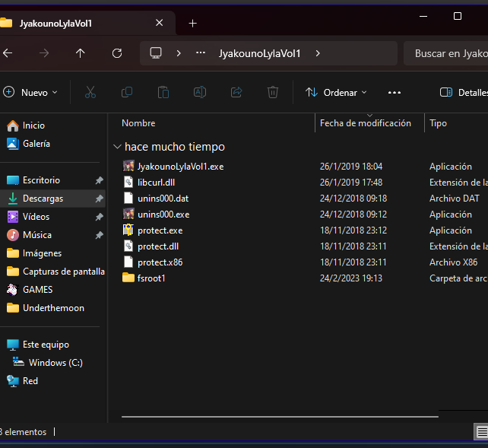488x448 pixels.
Task: Click chevron after the PC icon in address bar
Action: 179,53
